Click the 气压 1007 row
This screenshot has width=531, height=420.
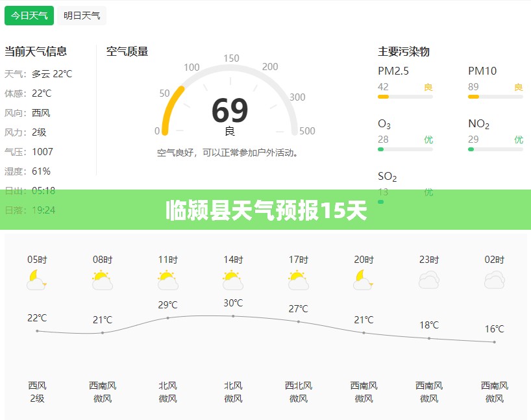pos(29,152)
